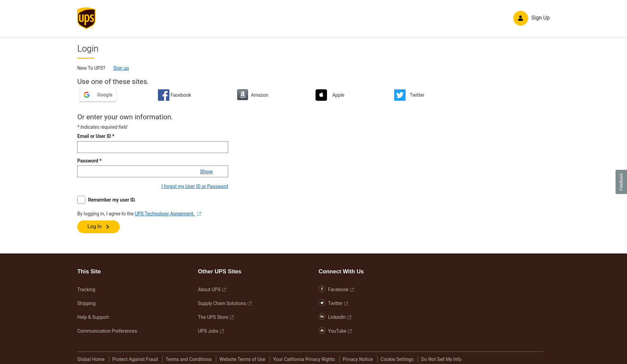
Task: Open Cookie Settings link
Action: 397,359
